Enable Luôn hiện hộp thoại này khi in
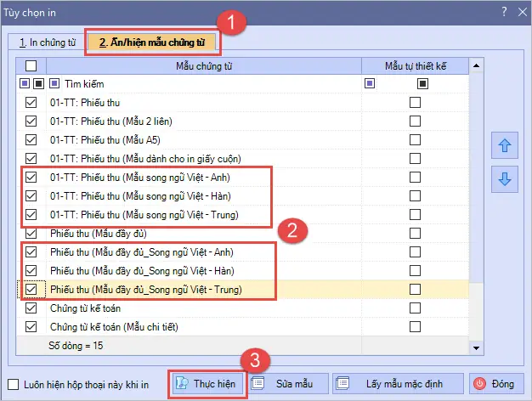This screenshot has height=401, width=532. 12,383
